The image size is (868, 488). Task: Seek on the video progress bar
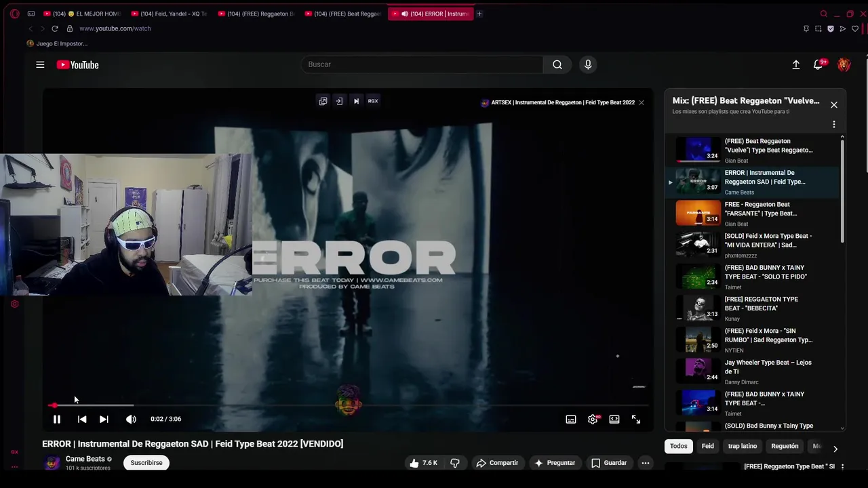(349, 405)
